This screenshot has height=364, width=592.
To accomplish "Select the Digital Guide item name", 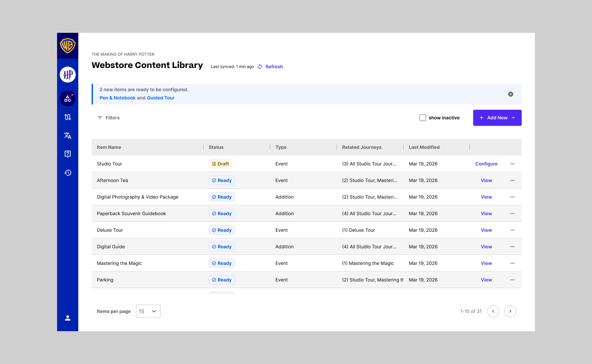I will click(x=111, y=247).
